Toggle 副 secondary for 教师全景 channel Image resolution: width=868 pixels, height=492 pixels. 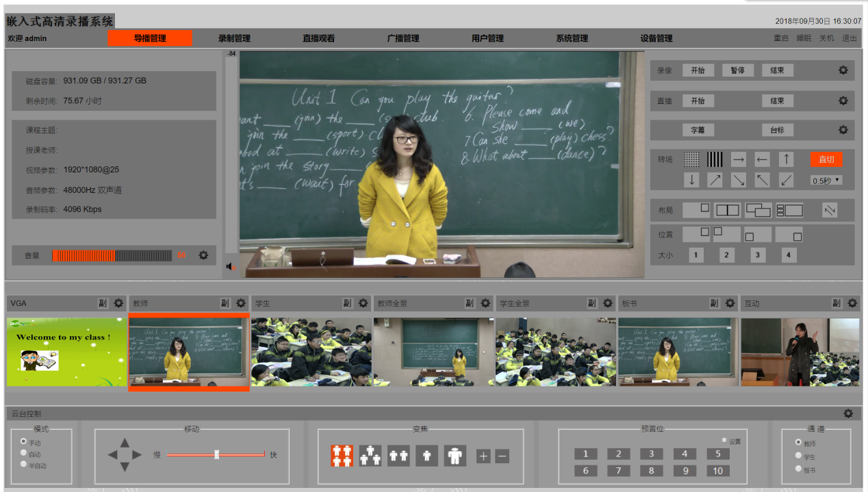[x=470, y=303]
